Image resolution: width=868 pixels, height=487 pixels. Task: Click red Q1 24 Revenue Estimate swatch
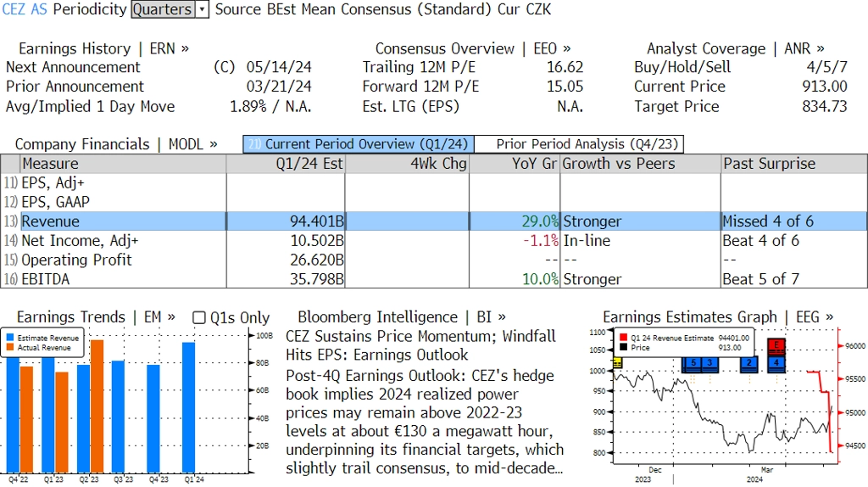tap(623, 338)
